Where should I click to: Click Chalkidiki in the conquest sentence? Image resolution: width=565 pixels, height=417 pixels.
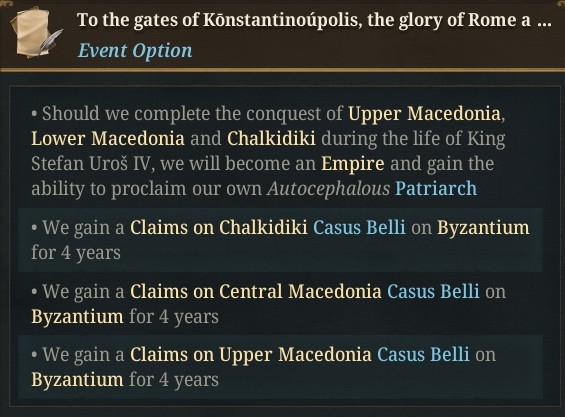coord(271,138)
